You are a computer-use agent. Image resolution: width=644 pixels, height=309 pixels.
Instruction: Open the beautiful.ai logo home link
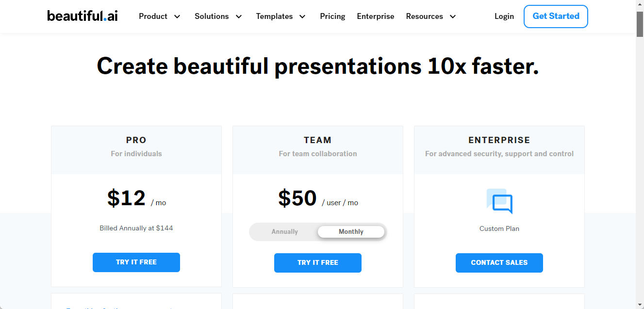tap(83, 16)
